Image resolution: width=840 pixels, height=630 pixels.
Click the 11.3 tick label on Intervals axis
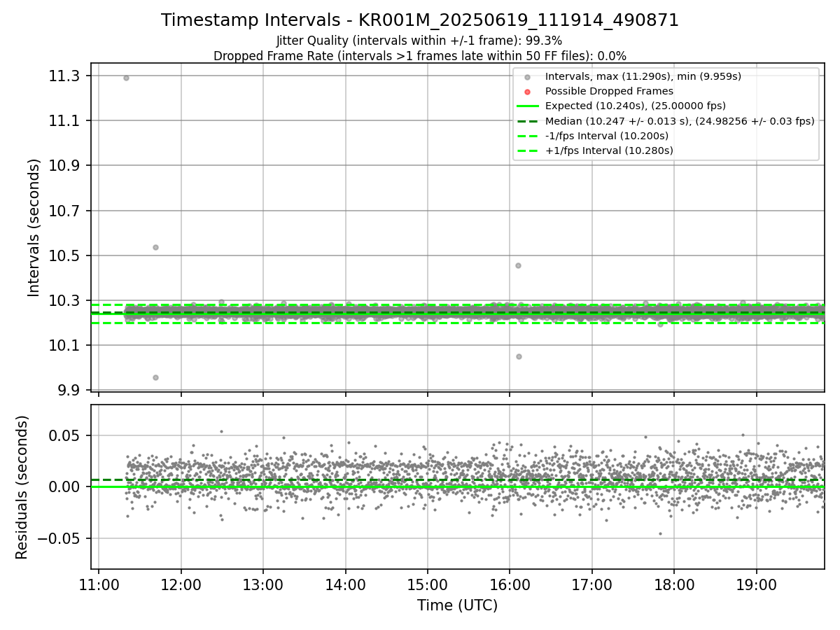coord(64,76)
